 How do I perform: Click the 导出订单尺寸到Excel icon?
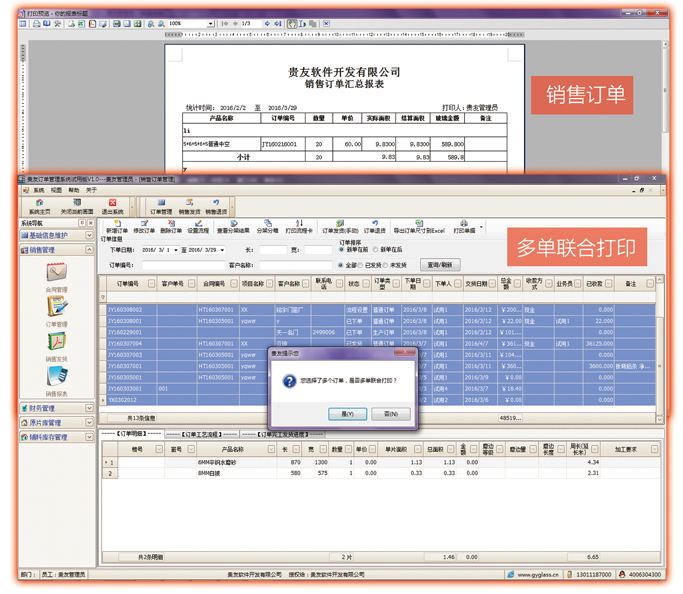[418, 226]
